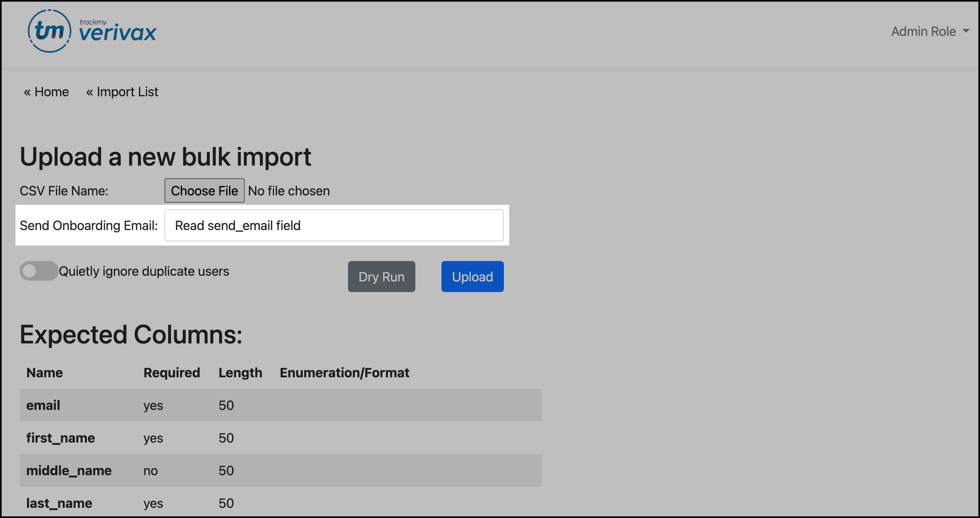Select the 'Read send_email field' option box
980x518 pixels.
pos(334,225)
